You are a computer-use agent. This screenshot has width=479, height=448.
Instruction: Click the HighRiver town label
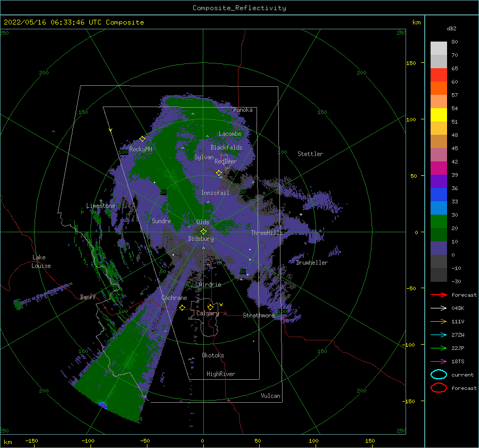click(x=221, y=374)
